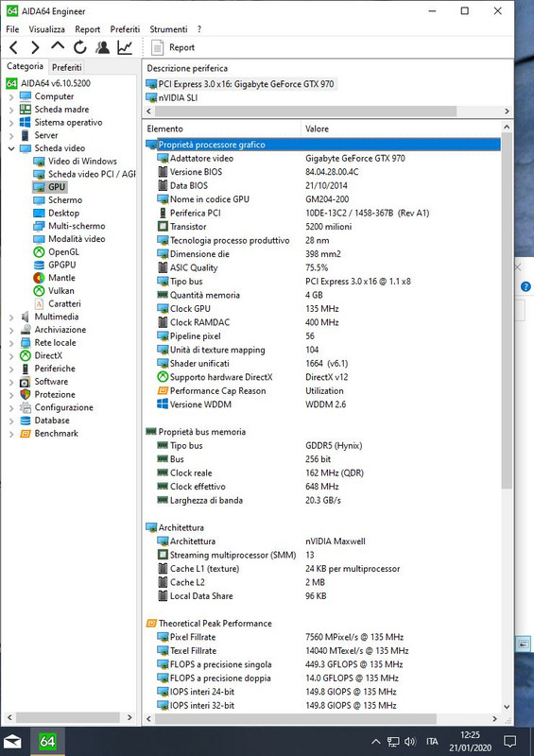This screenshot has width=534, height=756.
Task: Expand the Multimedia tree node
Action: [x=11, y=318]
